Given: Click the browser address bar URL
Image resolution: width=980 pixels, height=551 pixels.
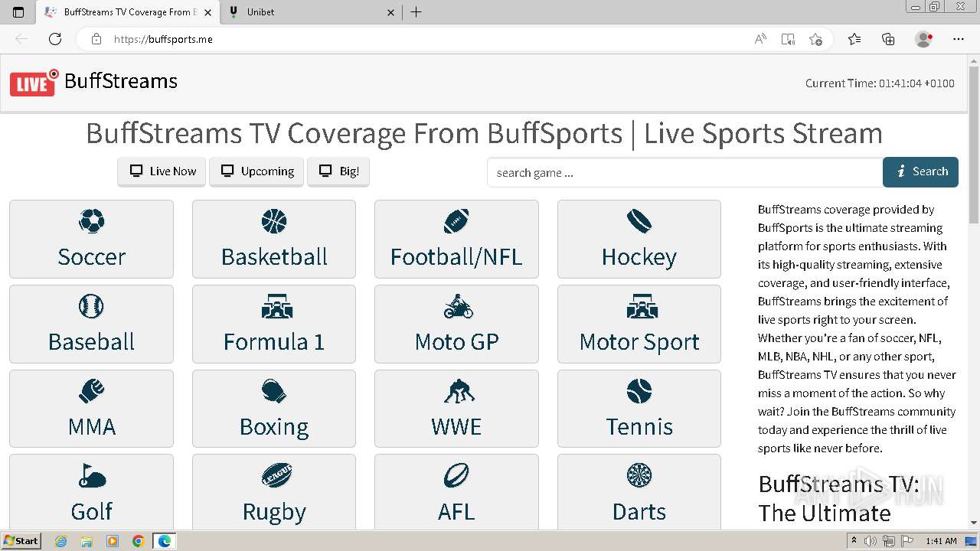Looking at the screenshot, I should [163, 39].
